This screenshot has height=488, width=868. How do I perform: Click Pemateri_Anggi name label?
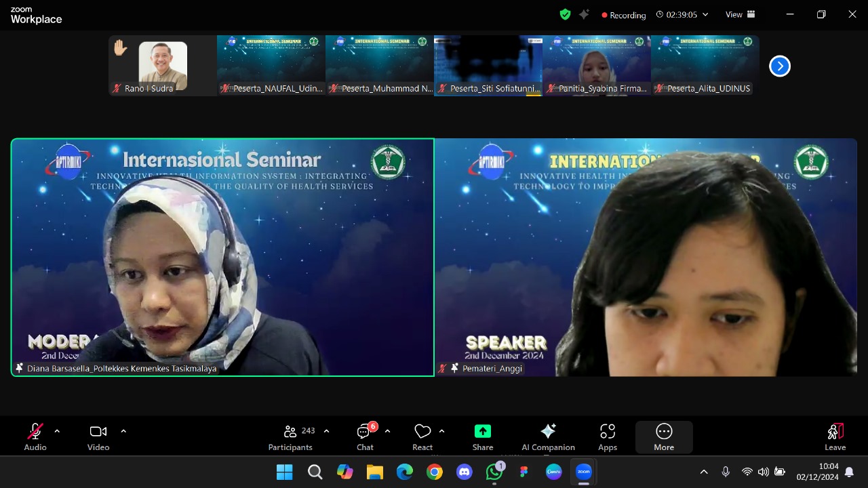point(492,368)
